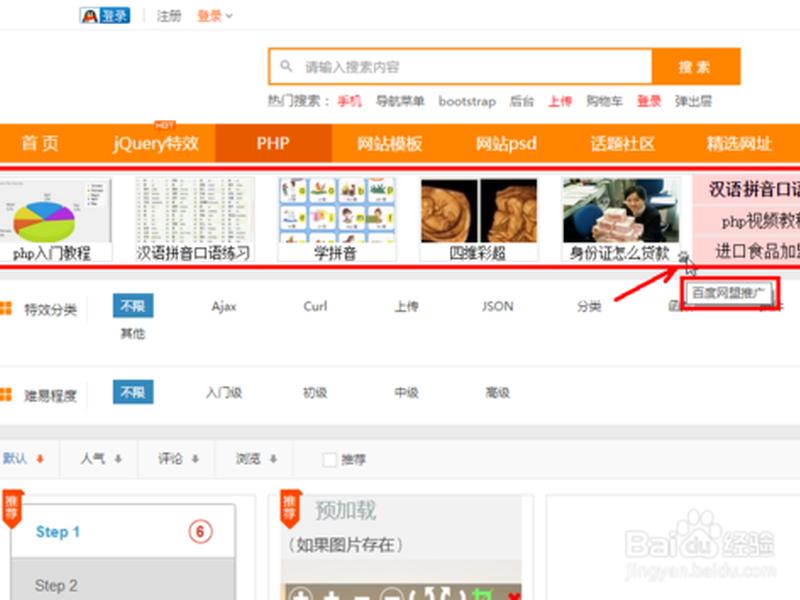This screenshot has height=600, width=800.
Task: Select 不限 in 特效分类 filter
Action: 133,306
